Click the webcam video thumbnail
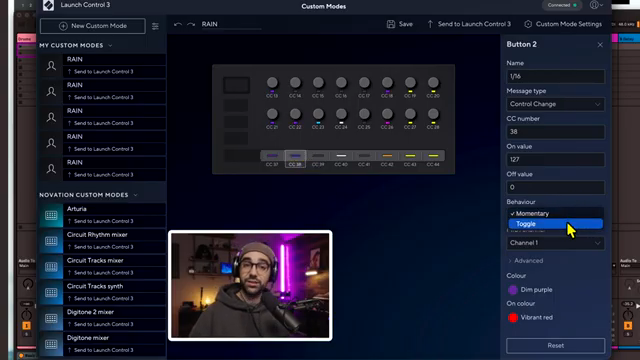The width and height of the screenshot is (640, 360). (x=250, y=285)
